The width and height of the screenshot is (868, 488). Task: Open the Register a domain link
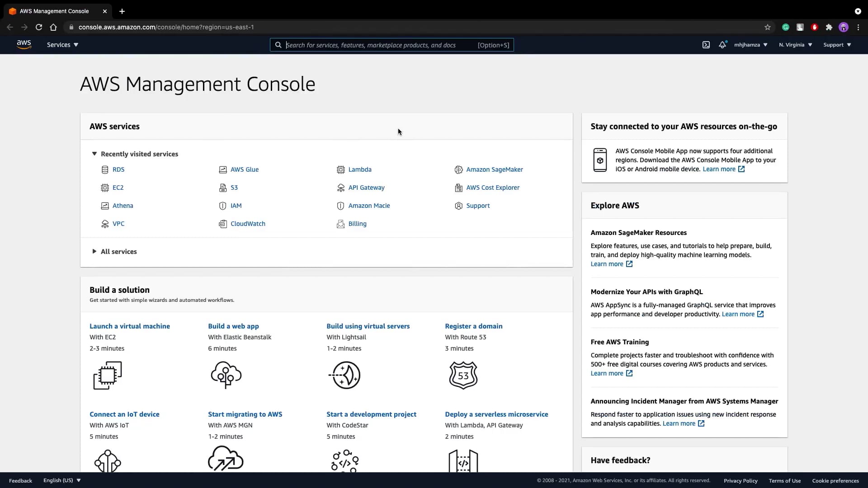(474, 326)
